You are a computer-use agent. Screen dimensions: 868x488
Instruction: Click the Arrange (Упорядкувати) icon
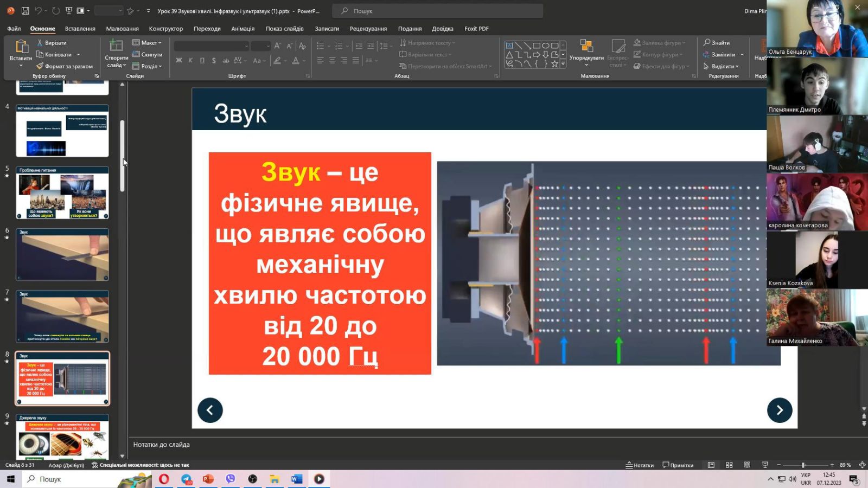(586, 47)
